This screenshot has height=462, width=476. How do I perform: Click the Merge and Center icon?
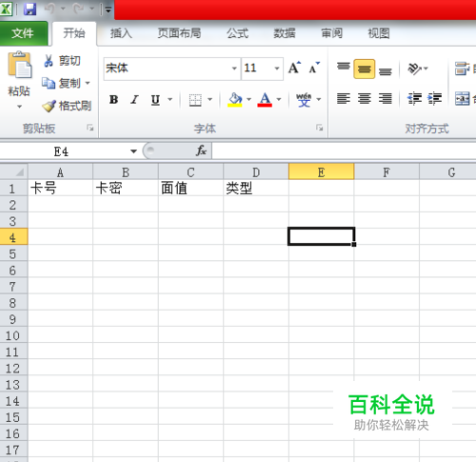coord(463,99)
